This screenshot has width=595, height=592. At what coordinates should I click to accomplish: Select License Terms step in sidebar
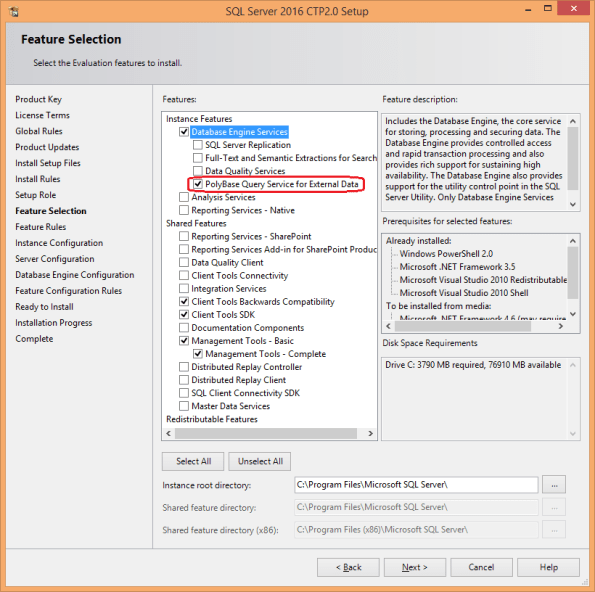[x=42, y=115]
